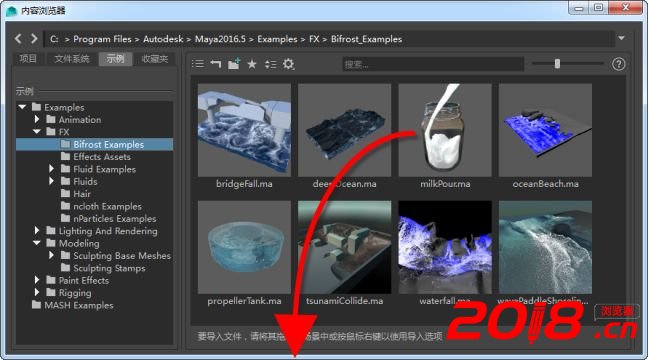
Task: Expand the Animation folder
Action: (37, 119)
